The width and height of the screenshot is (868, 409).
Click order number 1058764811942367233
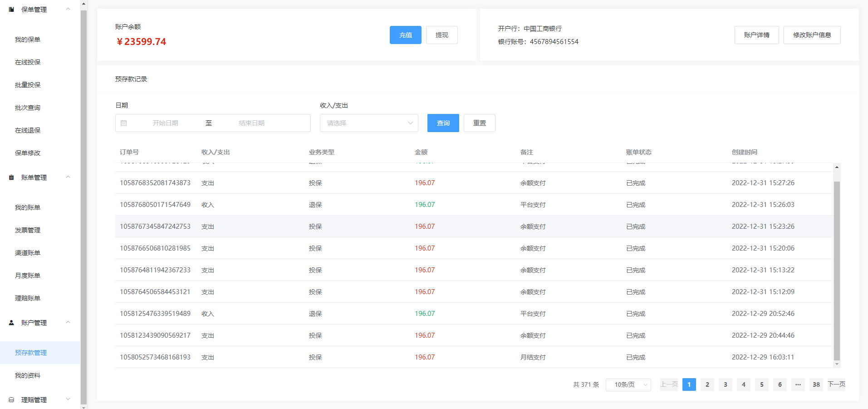point(155,270)
